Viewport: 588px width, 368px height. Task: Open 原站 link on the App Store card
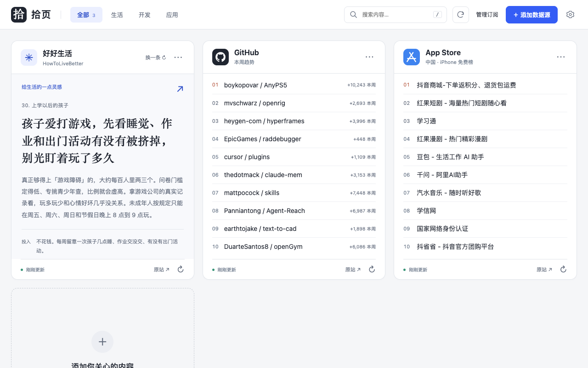pyautogui.click(x=544, y=270)
